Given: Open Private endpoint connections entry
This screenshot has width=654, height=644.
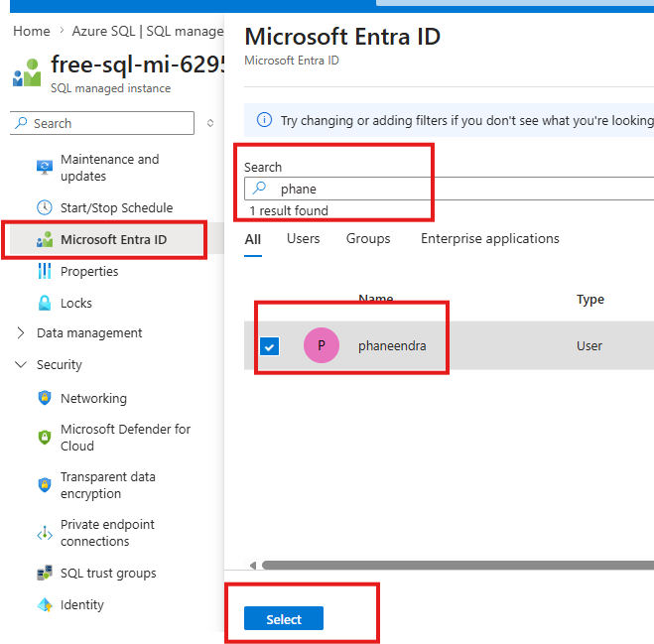Looking at the screenshot, I should tap(107, 533).
